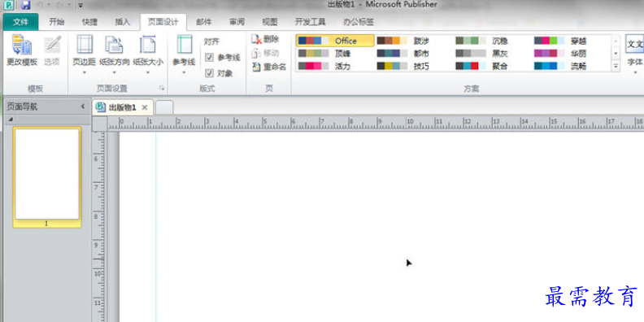Apply the 聚合 color scheme
Screen dimensions: 644x322
493,66
